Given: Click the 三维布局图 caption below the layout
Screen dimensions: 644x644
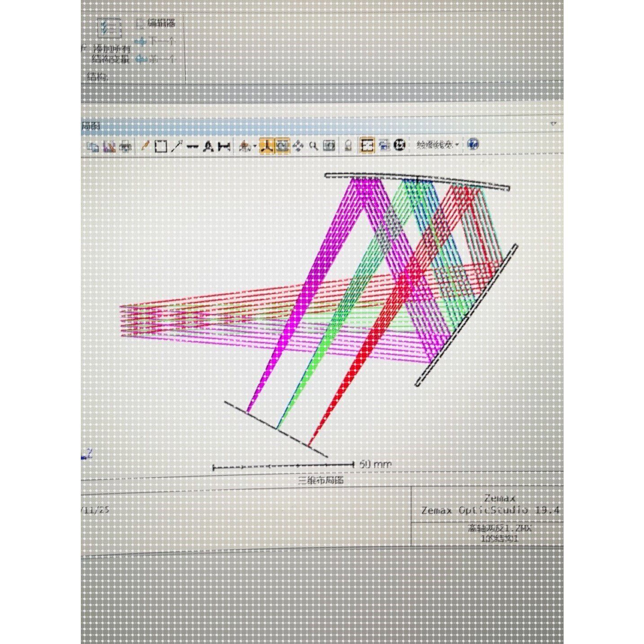Looking at the screenshot, I should click(x=322, y=481).
